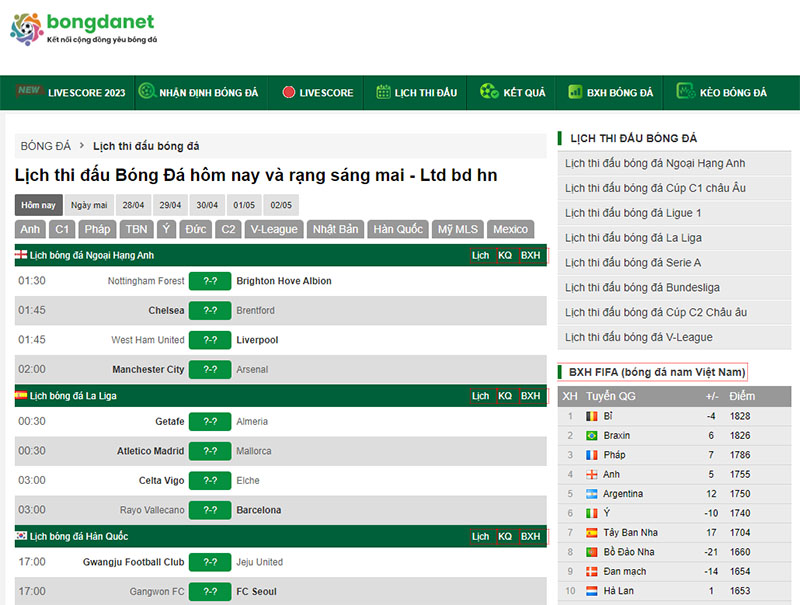
Task: Click the soccer ball icon beside Nhận định bóng đá
Action: click(x=146, y=92)
